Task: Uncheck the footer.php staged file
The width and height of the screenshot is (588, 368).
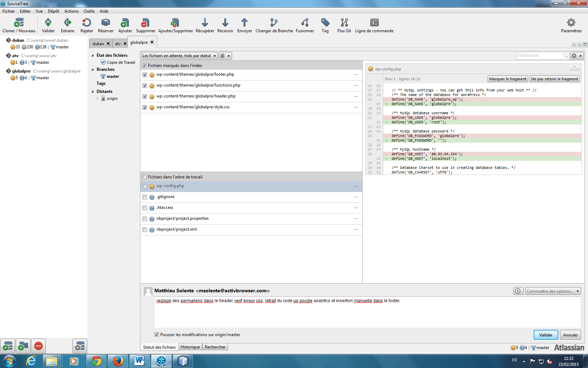Action: point(145,75)
